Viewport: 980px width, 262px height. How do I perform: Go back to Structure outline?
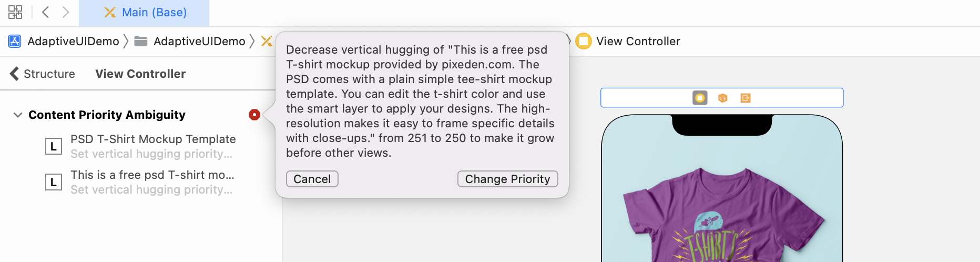click(x=43, y=74)
